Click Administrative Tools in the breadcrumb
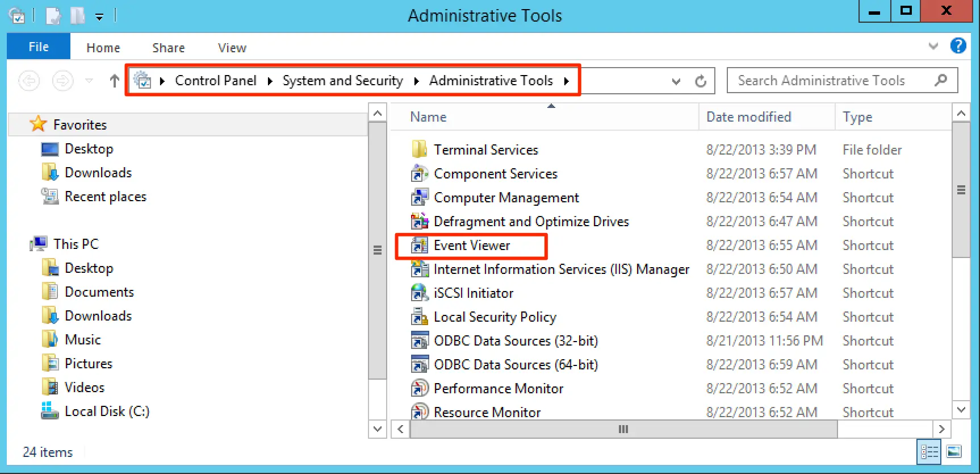Screen dimensions: 980x474 [491, 81]
